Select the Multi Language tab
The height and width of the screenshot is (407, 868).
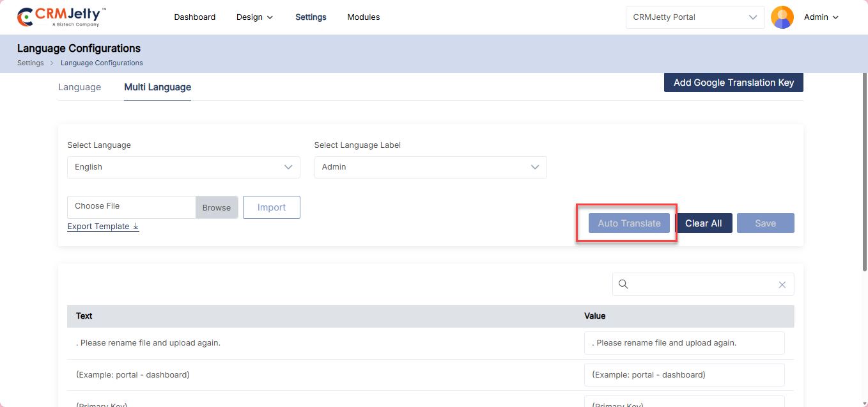tap(157, 87)
